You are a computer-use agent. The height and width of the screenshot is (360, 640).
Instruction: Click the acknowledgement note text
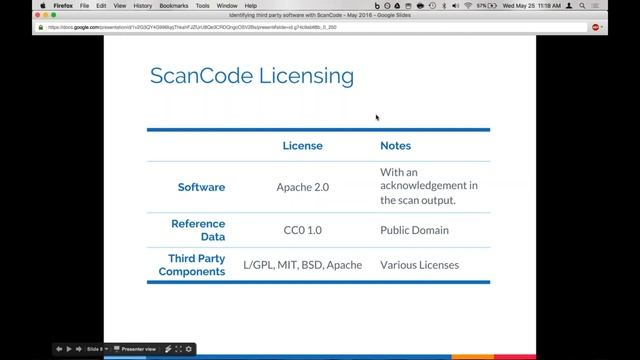(429, 186)
